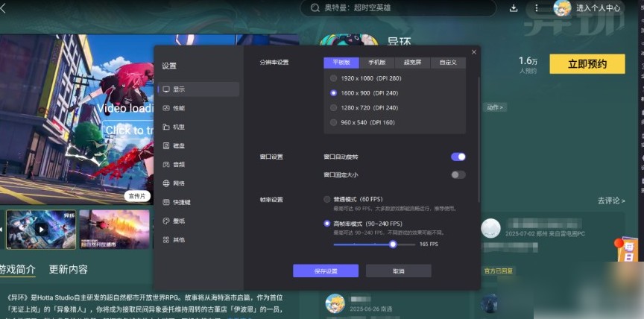The height and width of the screenshot is (319, 644).
Task: Select 1920 x 1080 (DPI 280) resolution
Action: pyautogui.click(x=333, y=78)
